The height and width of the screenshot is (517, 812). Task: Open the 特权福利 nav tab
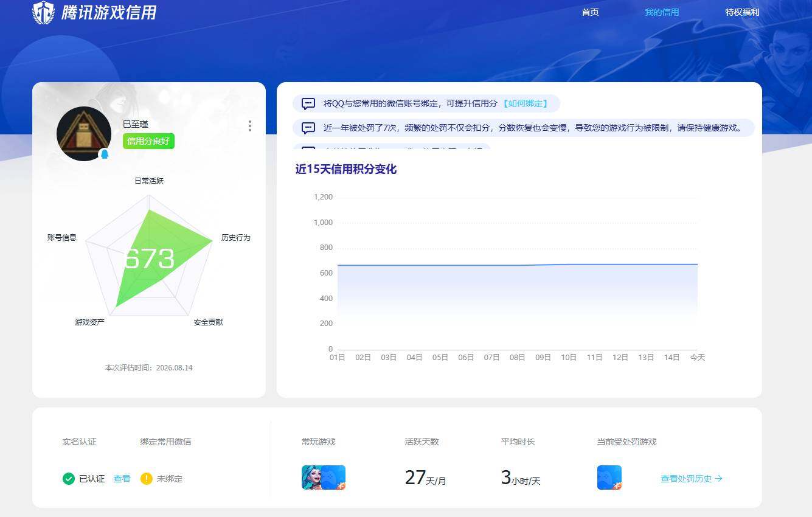point(742,12)
